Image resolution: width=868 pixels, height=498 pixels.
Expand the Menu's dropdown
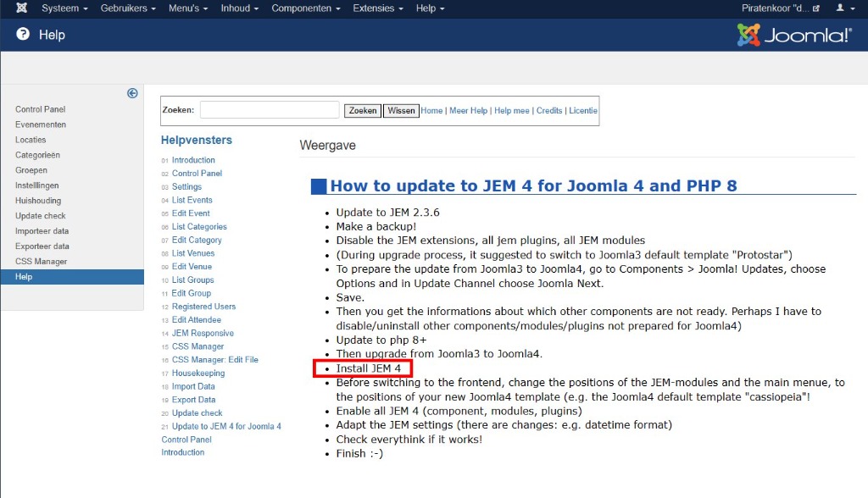[188, 8]
